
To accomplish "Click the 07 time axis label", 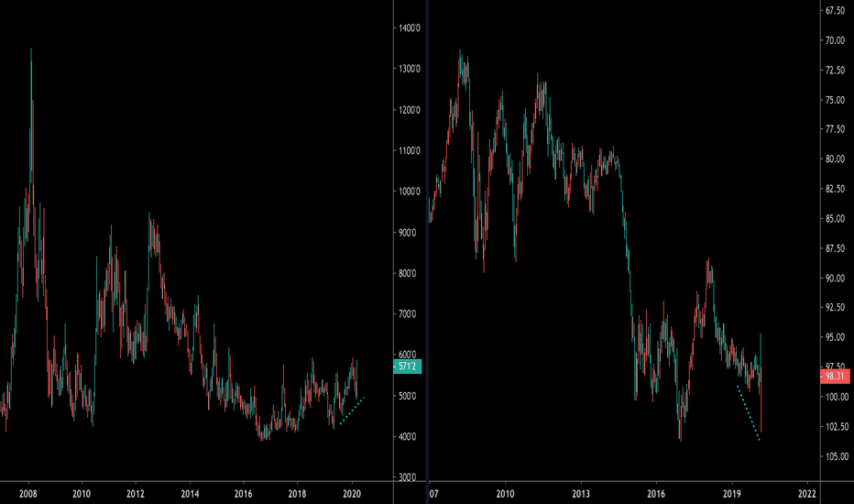I will (x=433, y=494).
